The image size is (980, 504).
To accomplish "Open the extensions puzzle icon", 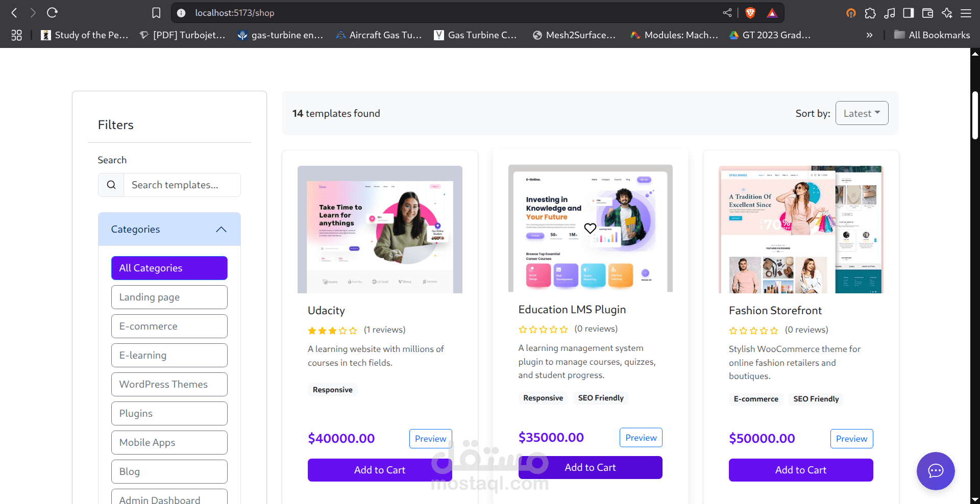I will click(870, 13).
